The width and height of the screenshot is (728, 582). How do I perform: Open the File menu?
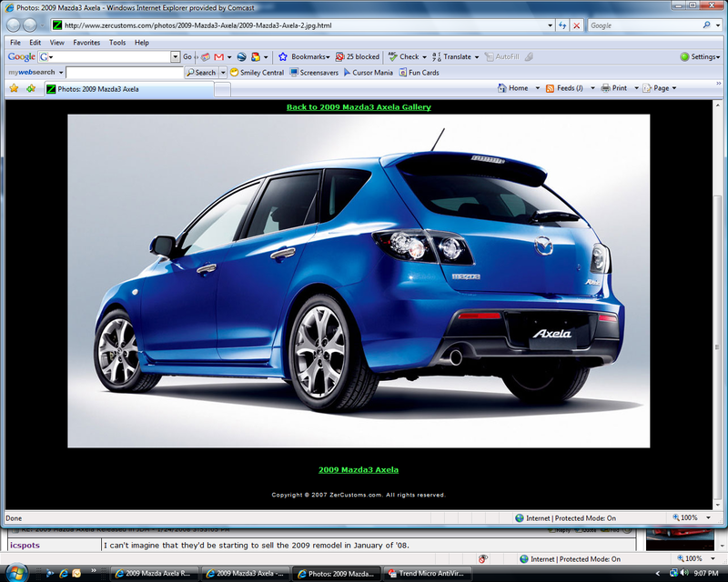coord(15,42)
